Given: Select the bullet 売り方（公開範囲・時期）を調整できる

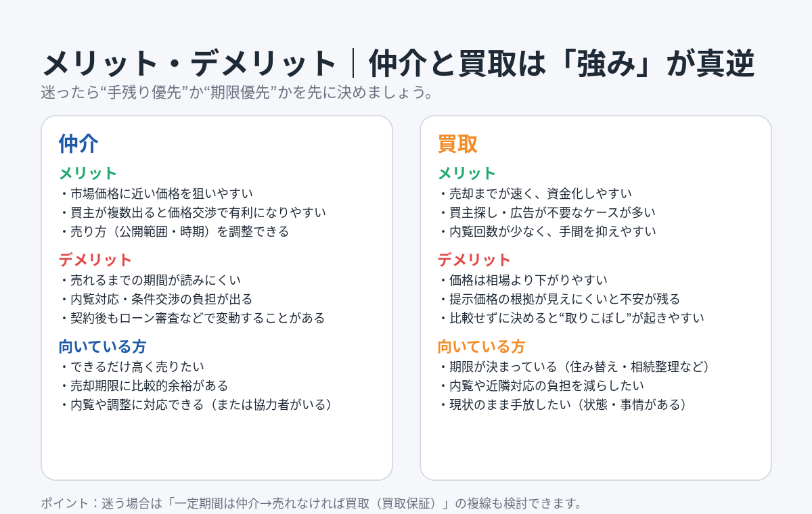Looking at the screenshot, I should tap(174, 231).
